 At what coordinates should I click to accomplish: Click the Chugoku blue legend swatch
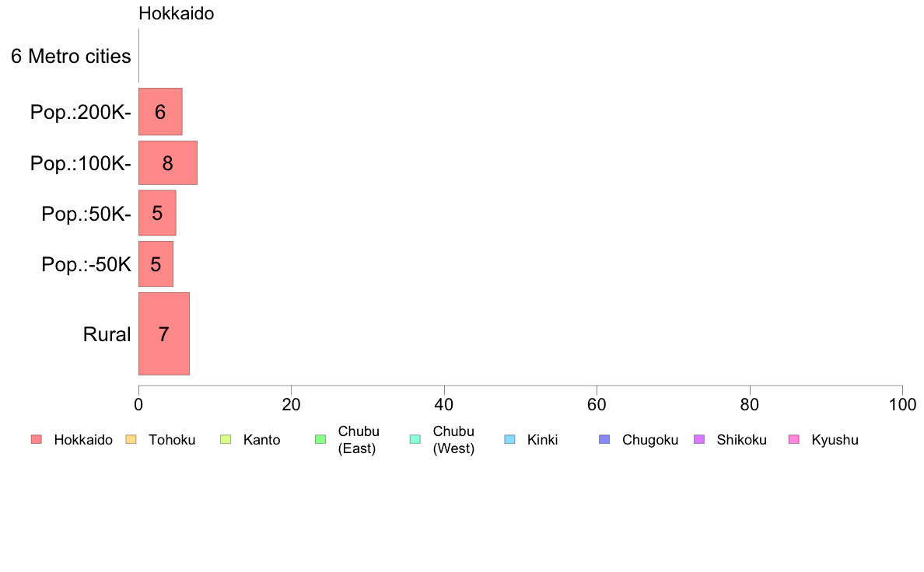coord(604,439)
